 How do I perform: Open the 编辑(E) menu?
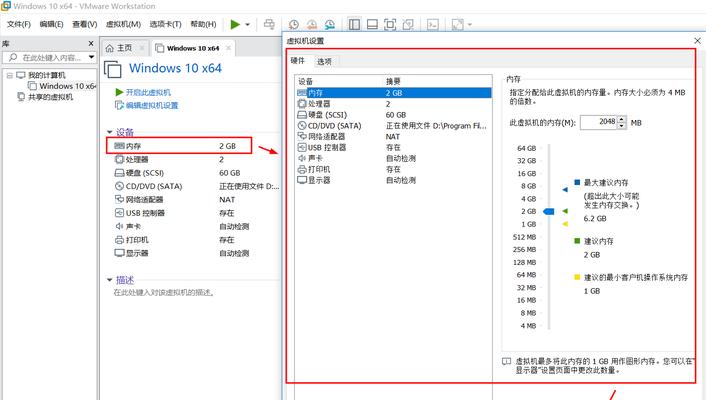51,24
